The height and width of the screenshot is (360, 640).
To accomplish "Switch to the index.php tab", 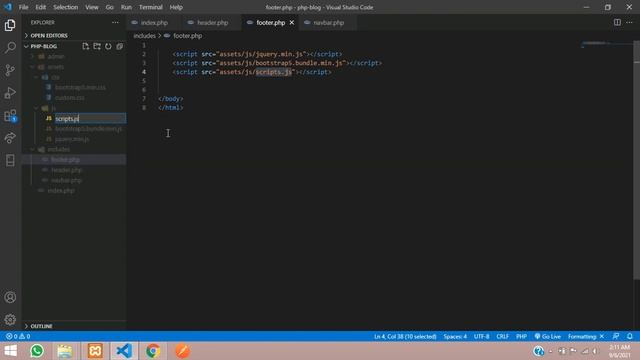I will [x=153, y=22].
